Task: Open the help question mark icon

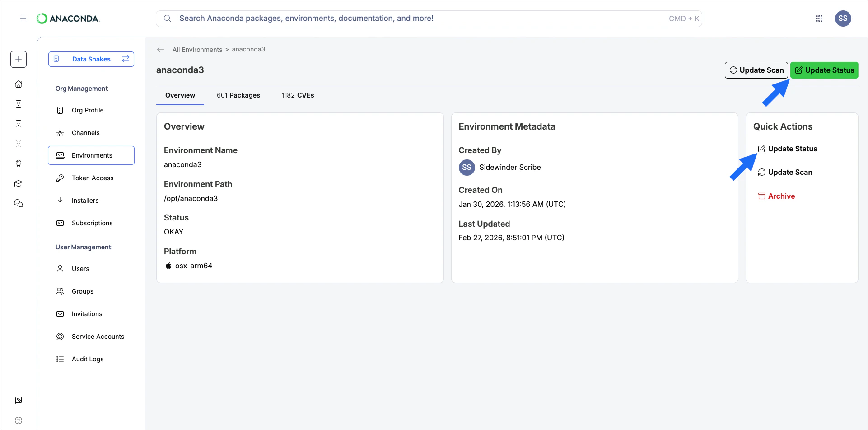Action: 19,421
